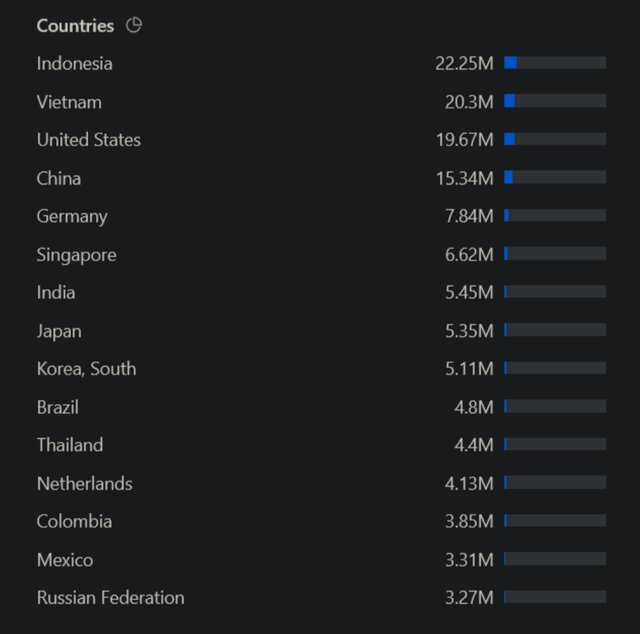The width and height of the screenshot is (640, 634).
Task: Select the Singapore row label
Action: click(x=76, y=255)
